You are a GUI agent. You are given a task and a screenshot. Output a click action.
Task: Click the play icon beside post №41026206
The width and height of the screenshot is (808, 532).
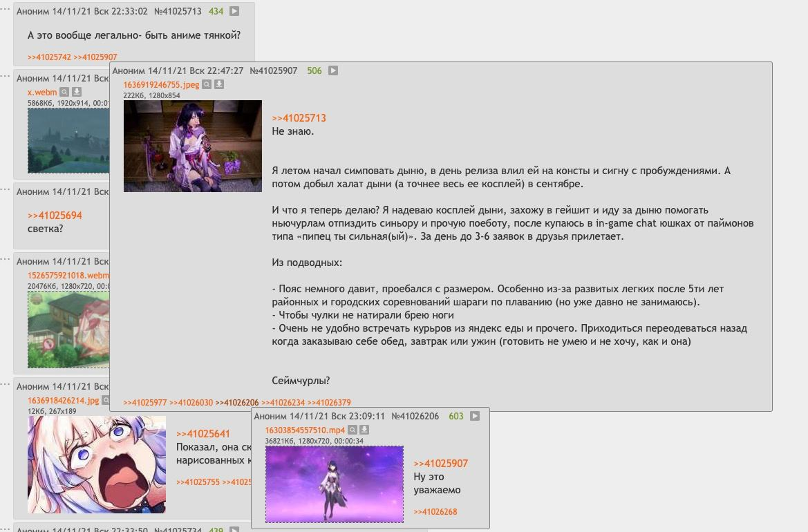[475, 416]
